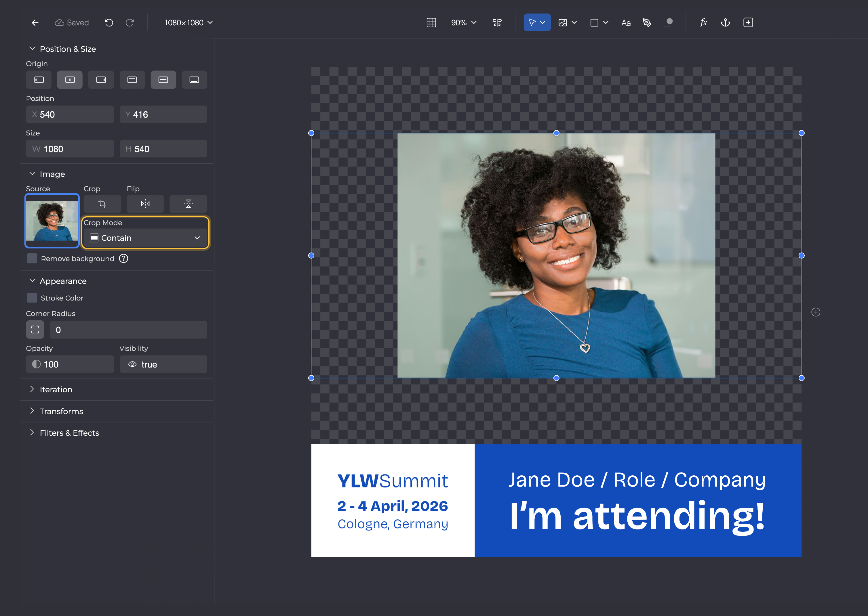Set origin to horizontal right

pos(101,80)
